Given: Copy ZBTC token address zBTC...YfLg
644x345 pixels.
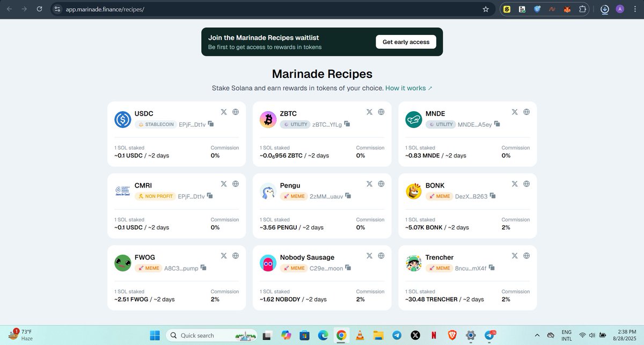Looking at the screenshot, I should (x=347, y=124).
